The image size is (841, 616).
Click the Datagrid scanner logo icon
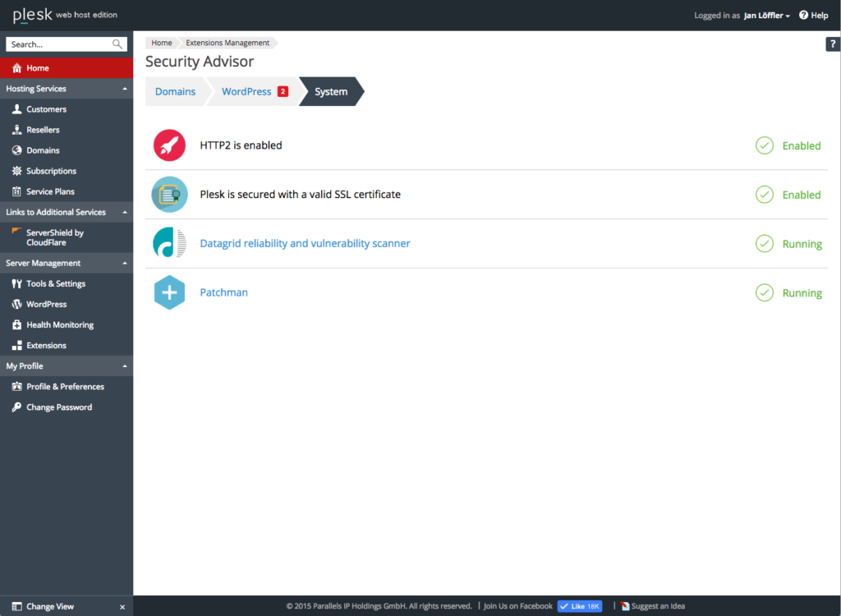169,242
